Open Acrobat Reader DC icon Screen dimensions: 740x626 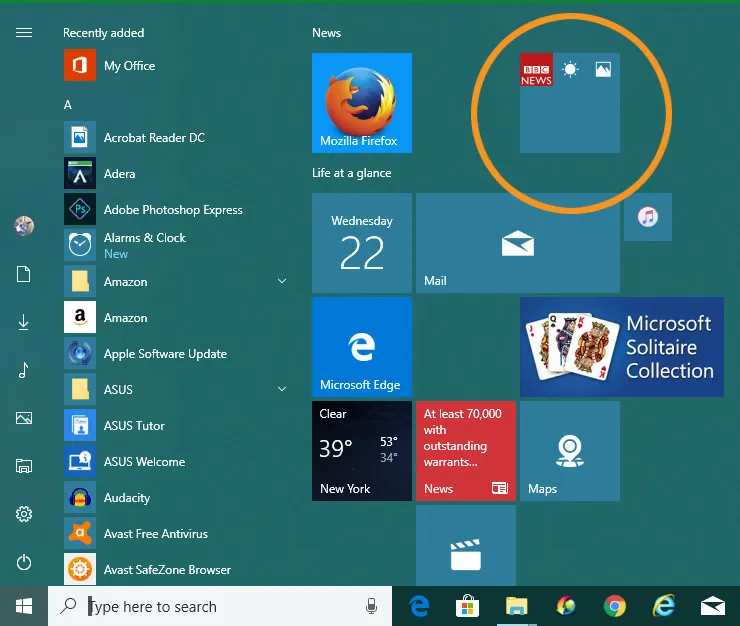pyautogui.click(x=80, y=137)
